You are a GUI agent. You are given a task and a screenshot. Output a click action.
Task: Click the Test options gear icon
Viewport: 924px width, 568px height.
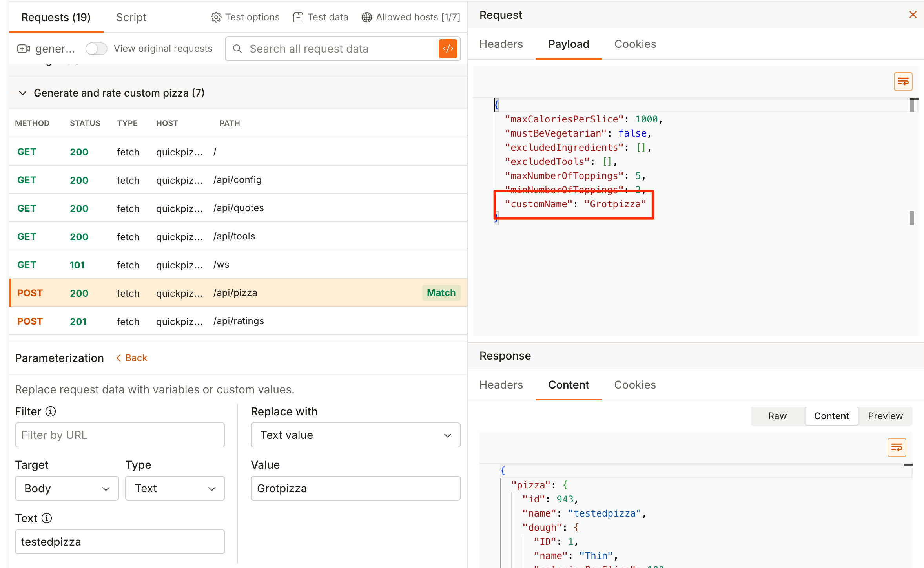point(216,17)
